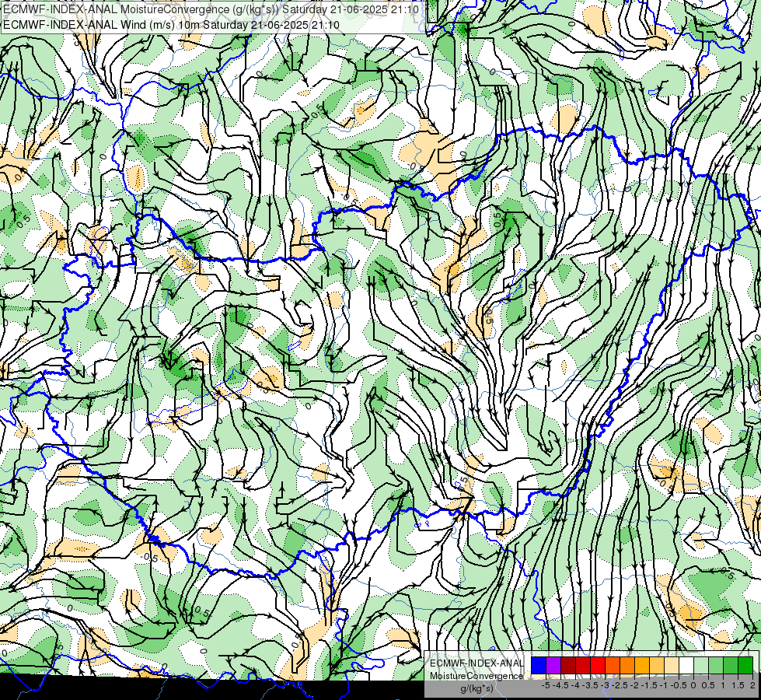Click the Wind (m/s) 10m title line
This screenshot has width=761, height=700.
(x=171, y=25)
